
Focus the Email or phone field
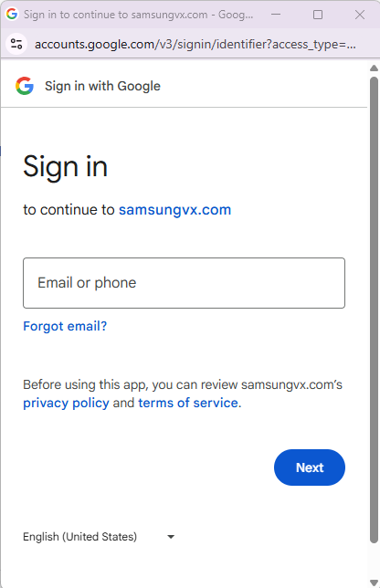184,283
